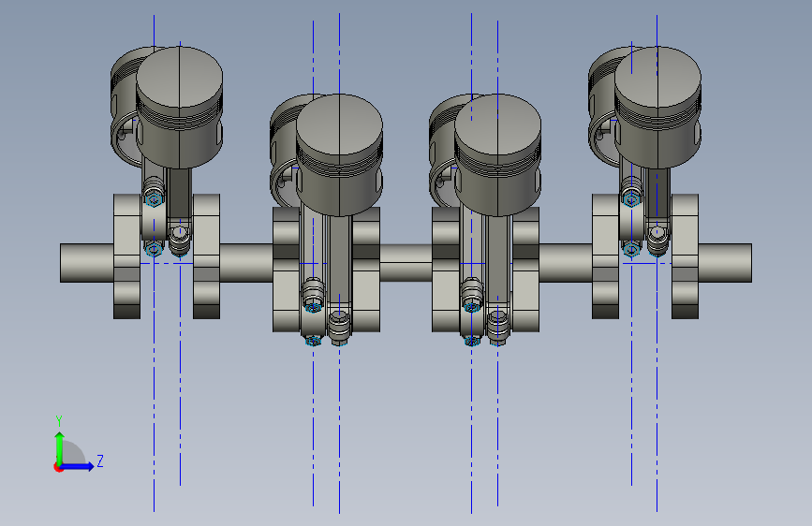Pick the crankshaft's right end shaft
Screen dimensions: 812x526
725,263
